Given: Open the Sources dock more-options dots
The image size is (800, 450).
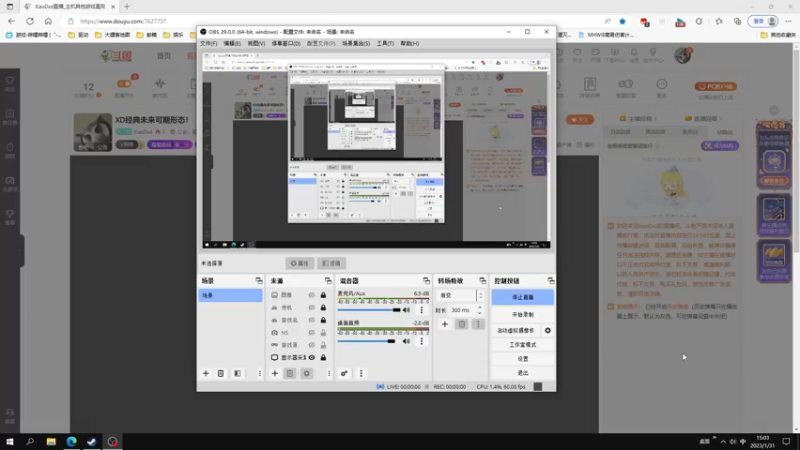Looking at the screenshot, I should (329, 373).
